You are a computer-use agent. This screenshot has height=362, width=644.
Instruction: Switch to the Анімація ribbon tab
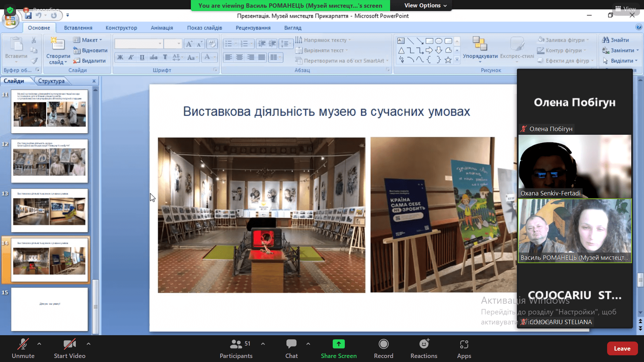pyautogui.click(x=162, y=28)
